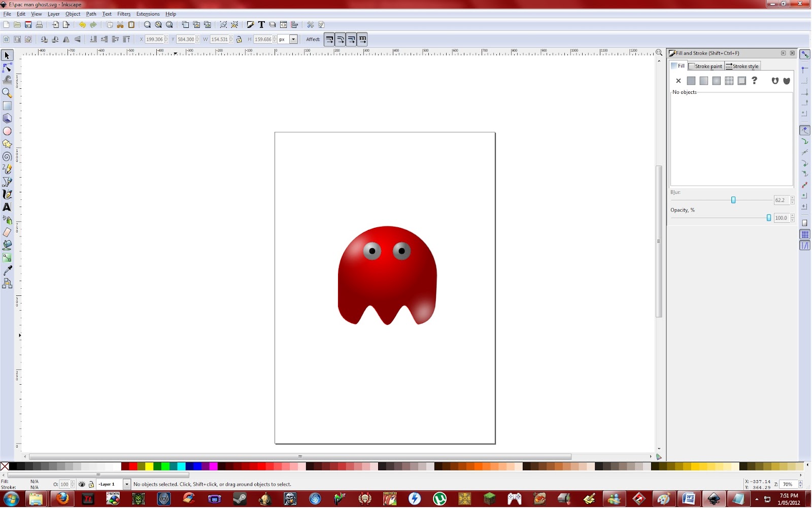Select the Tweak tool

click(x=7, y=80)
